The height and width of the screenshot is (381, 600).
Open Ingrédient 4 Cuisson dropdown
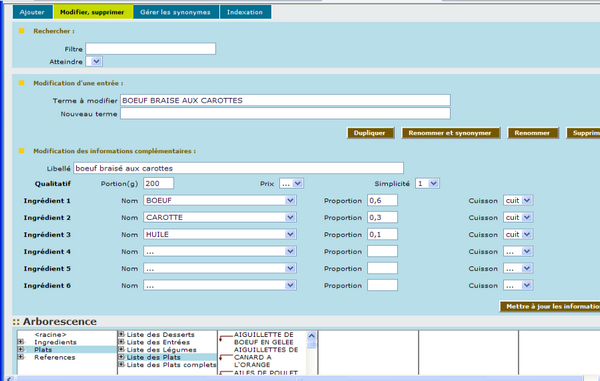click(518, 251)
